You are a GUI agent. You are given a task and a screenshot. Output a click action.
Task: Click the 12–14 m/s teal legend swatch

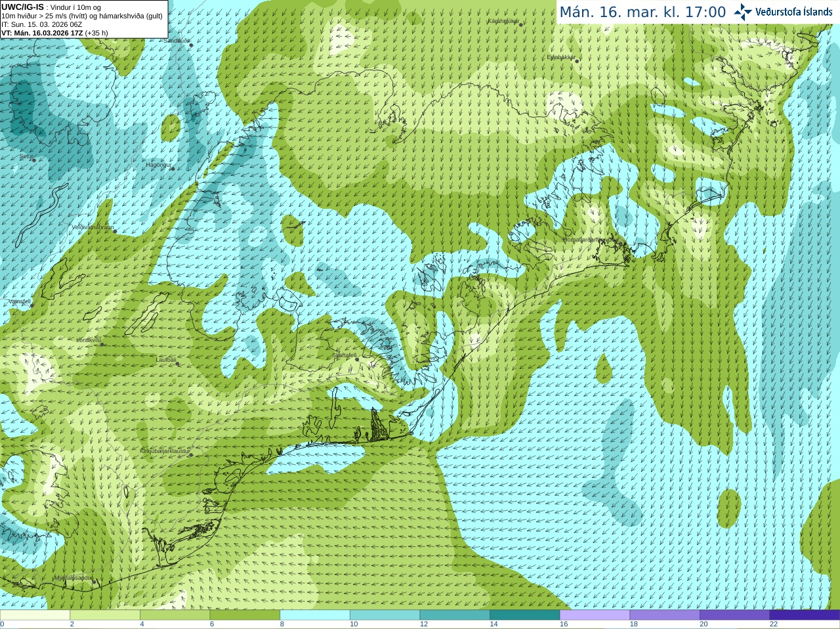[x=455, y=615]
